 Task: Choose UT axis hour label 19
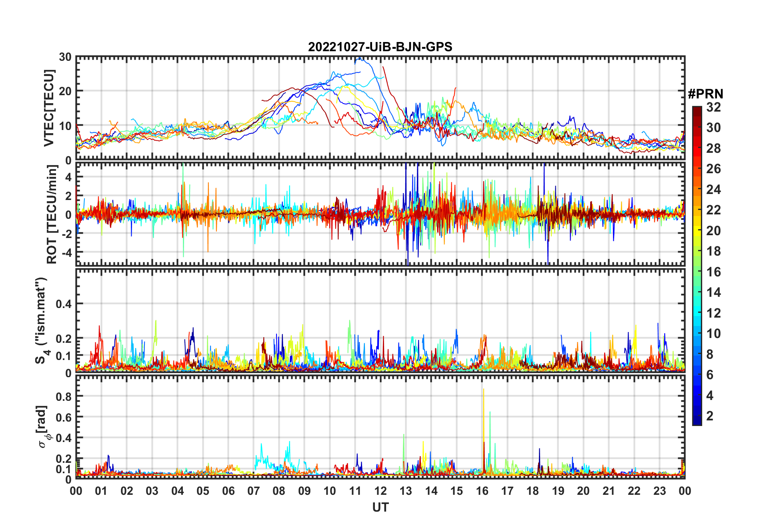click(x=558, y=491)
